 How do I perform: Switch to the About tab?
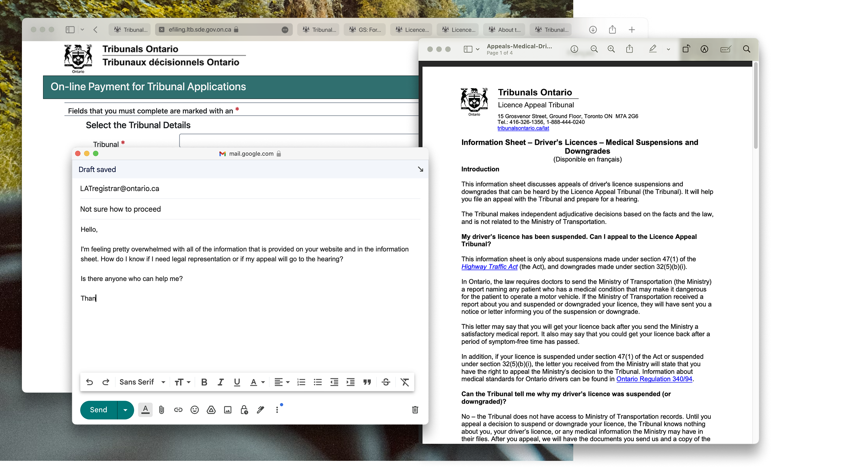pyautogui.click(x=504, y=29)
